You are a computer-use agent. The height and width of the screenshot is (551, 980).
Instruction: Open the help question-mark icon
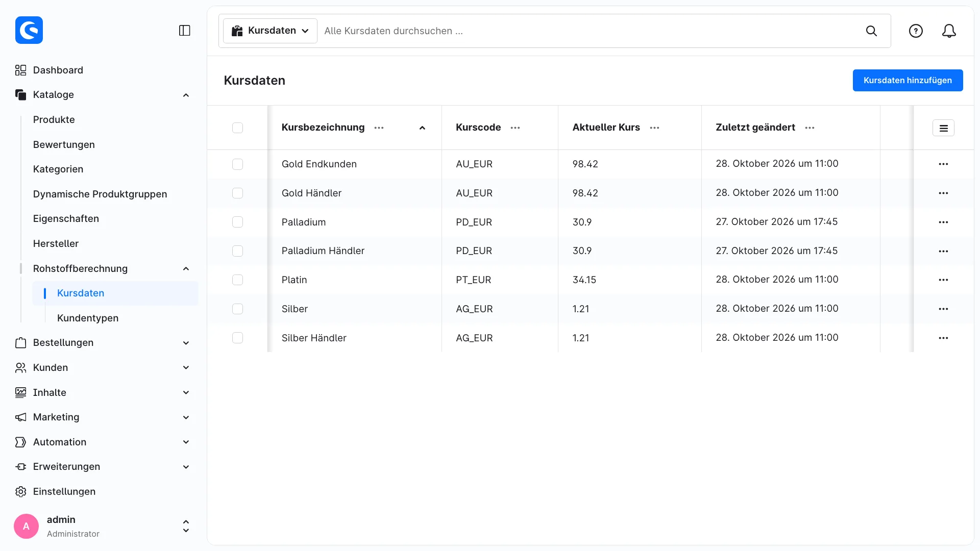pyautogui.click(x=916, y=31)
